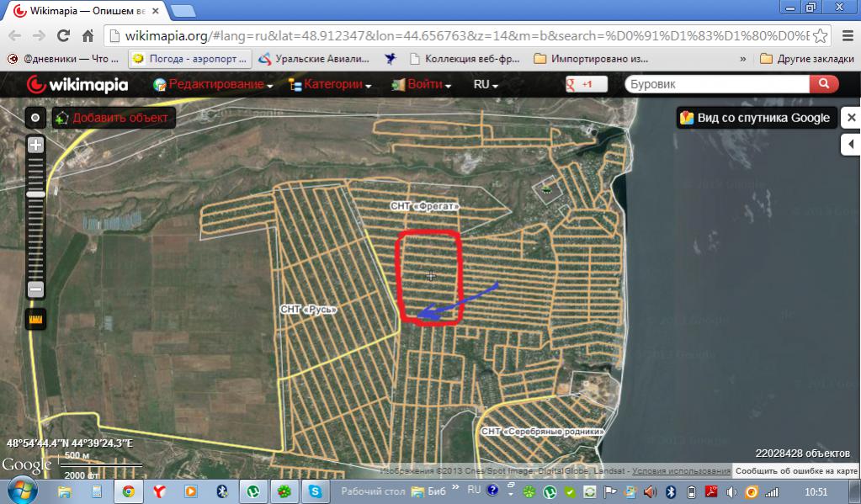Click the СНТ «Фрегат» map label

point(424,206)
